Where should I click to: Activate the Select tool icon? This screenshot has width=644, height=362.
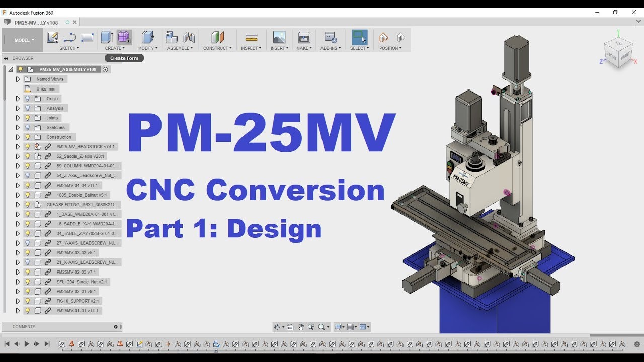click(x=360, y=37)
